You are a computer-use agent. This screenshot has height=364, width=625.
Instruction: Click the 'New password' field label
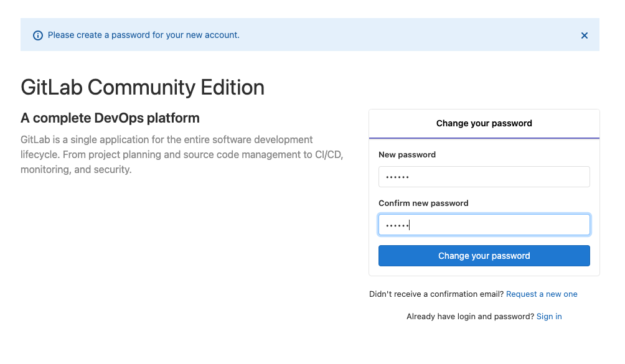407,154
